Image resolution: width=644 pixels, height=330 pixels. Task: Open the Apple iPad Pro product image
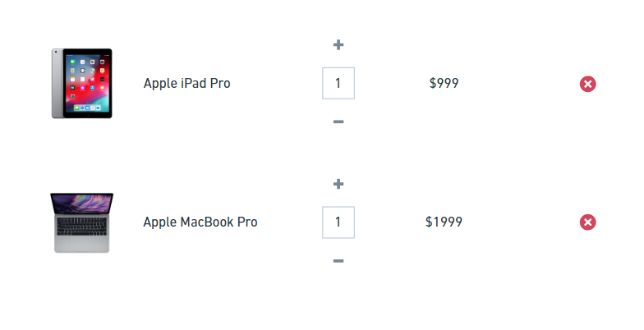(x=81, y=83)
